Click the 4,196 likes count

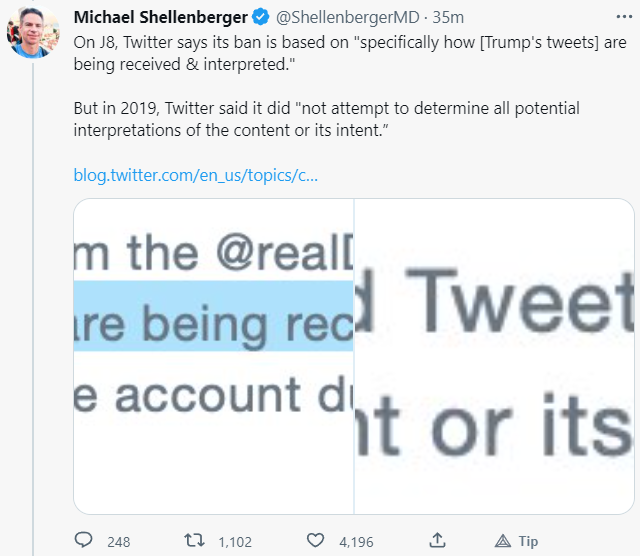pos(356,542)
